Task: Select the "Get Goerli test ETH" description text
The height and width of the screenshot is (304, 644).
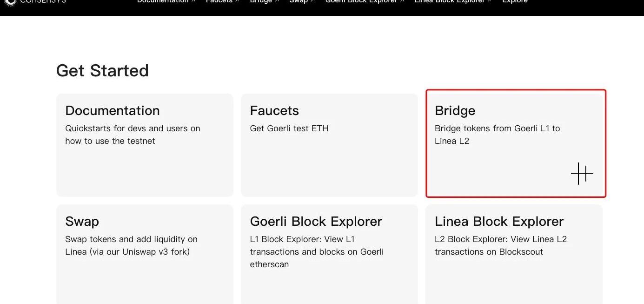Action: click(289, 128)
